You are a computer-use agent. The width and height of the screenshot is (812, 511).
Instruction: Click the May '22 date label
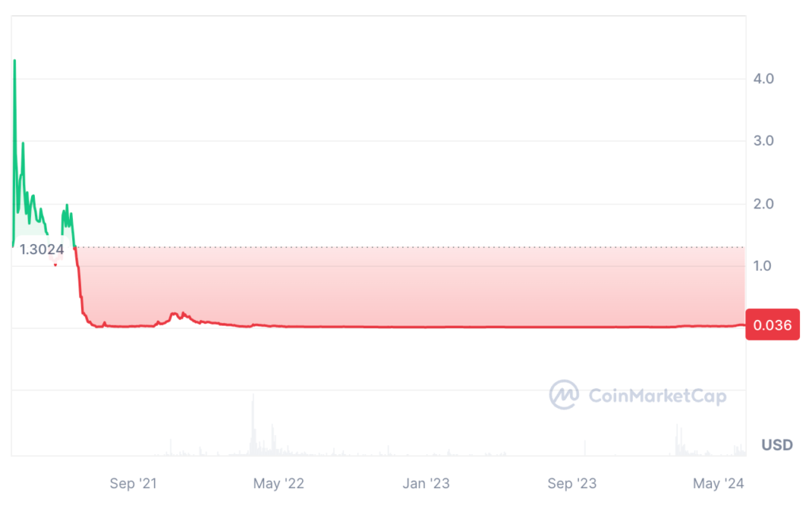click(x=278, y=483)
